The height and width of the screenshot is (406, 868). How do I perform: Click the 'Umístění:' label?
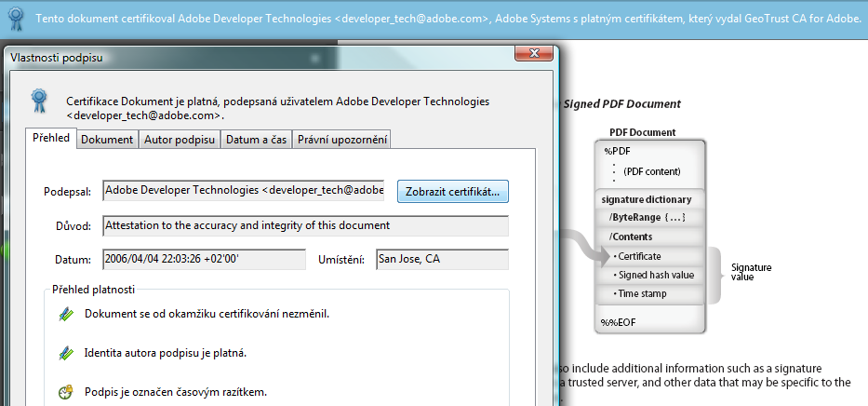(x=341, y=259)
